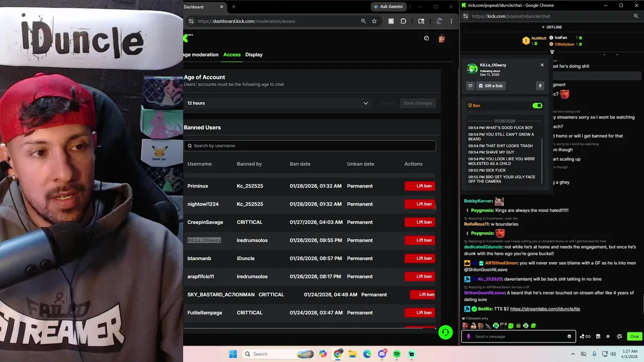Click the purple microphone icon in chat input
Viewport: 644px width, 362px height.
tap(468, 336)
